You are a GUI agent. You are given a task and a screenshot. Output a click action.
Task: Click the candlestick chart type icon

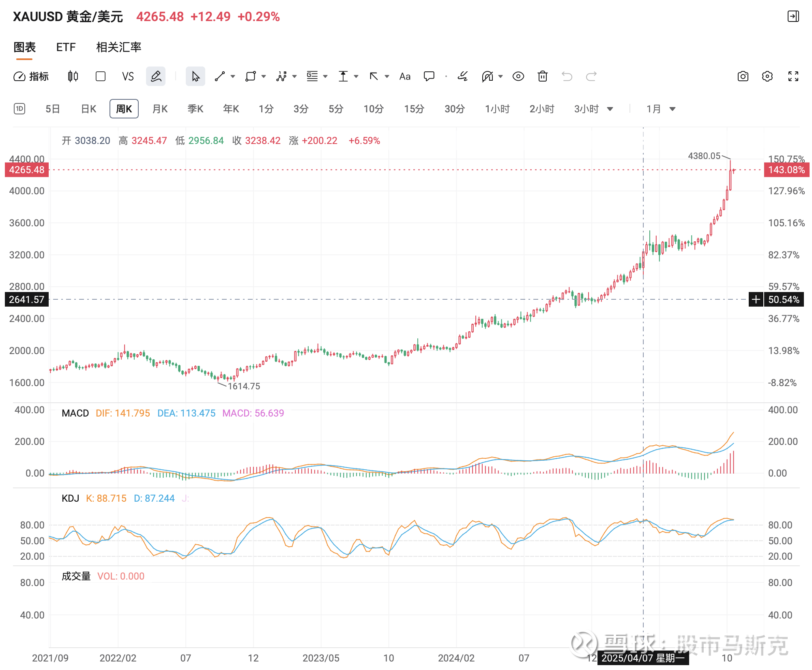click(73, 76)
